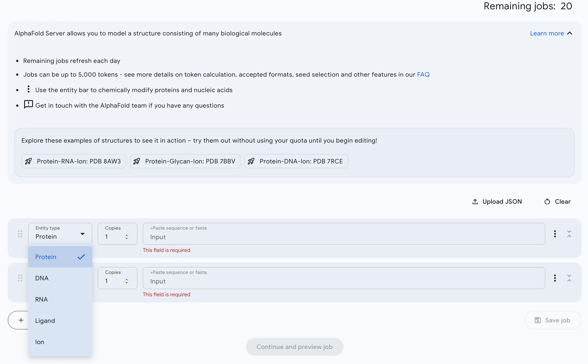Click the 'Explore these examples of structures' text

coord(199,140)
